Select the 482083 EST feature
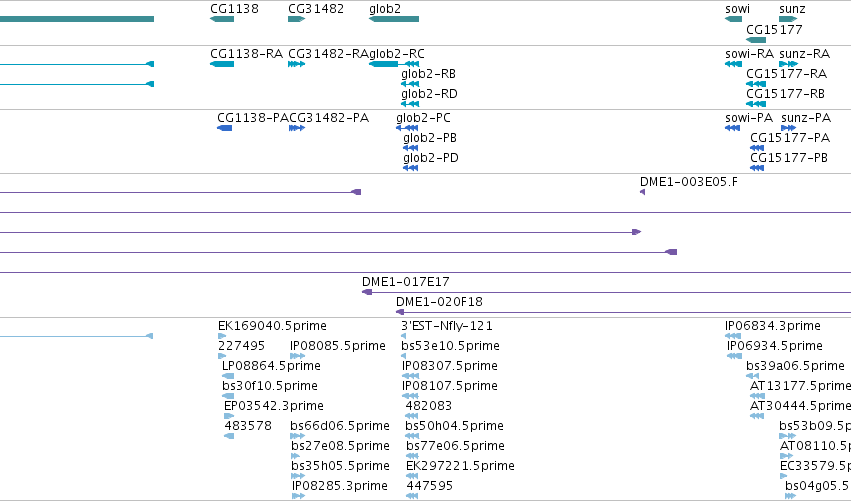Screen dimensions: 851x501 [412, 416]
